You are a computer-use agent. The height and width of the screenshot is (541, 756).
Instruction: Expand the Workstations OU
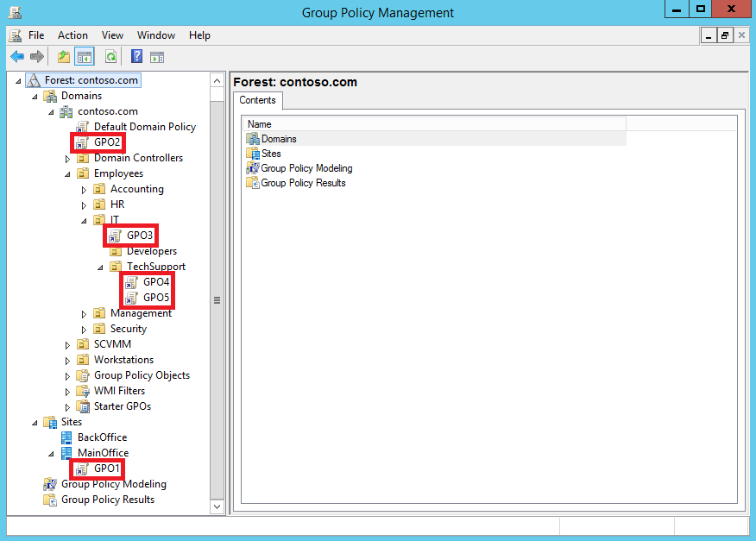pos(67,361)
